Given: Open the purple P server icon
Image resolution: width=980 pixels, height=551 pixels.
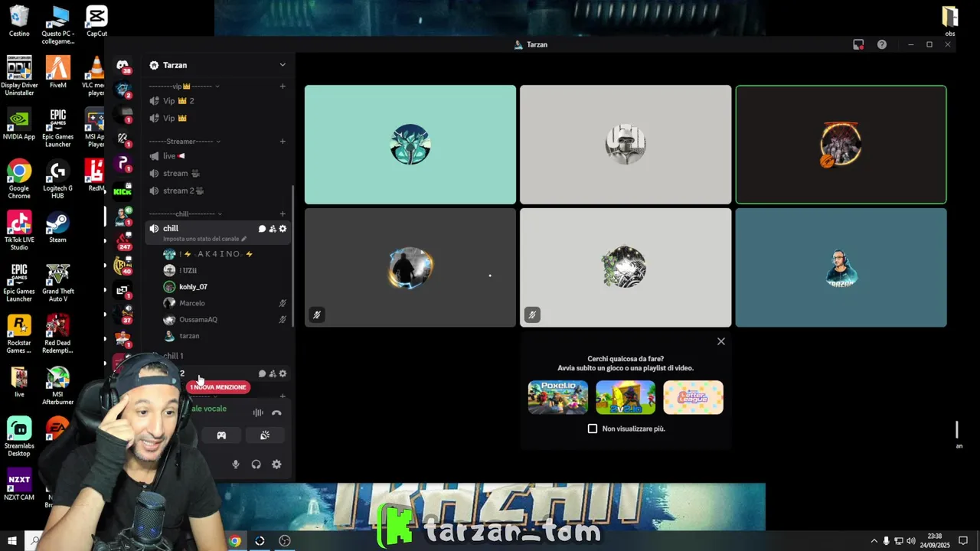Looking at the screenshot, I should [x=122, y=163].
